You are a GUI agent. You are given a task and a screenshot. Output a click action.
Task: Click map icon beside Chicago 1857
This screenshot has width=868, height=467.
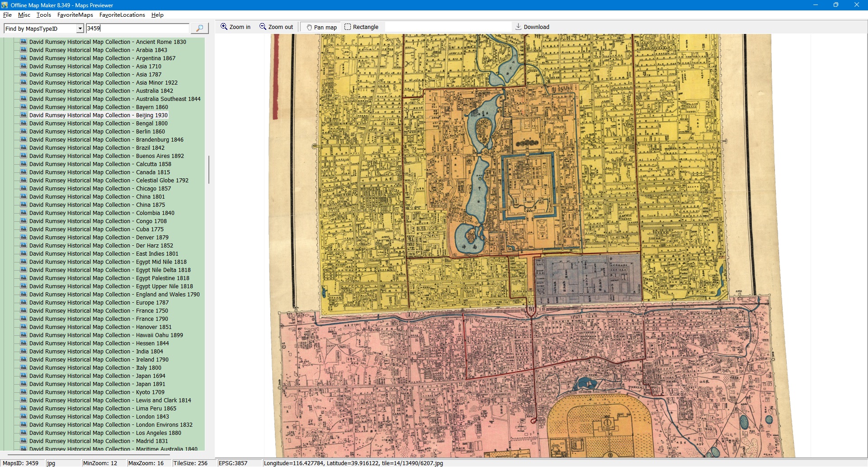(x=24, y=189)
